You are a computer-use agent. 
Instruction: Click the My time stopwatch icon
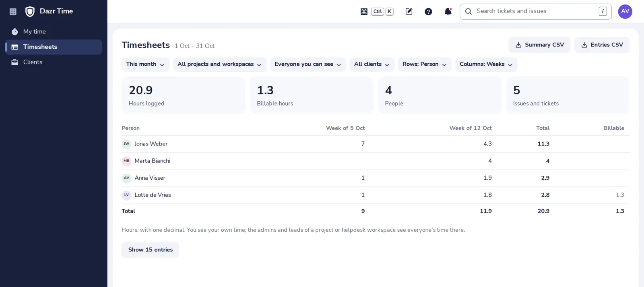[15, 31]
